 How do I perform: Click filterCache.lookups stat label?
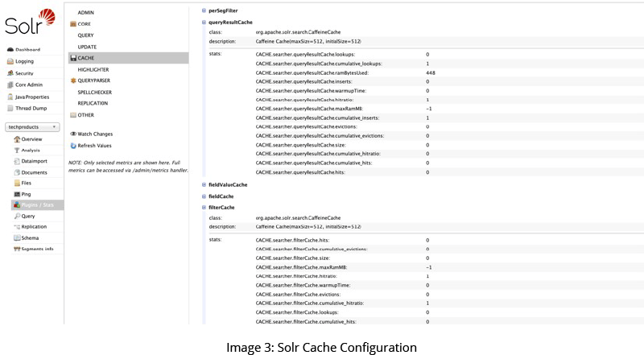tap(297, 312)
